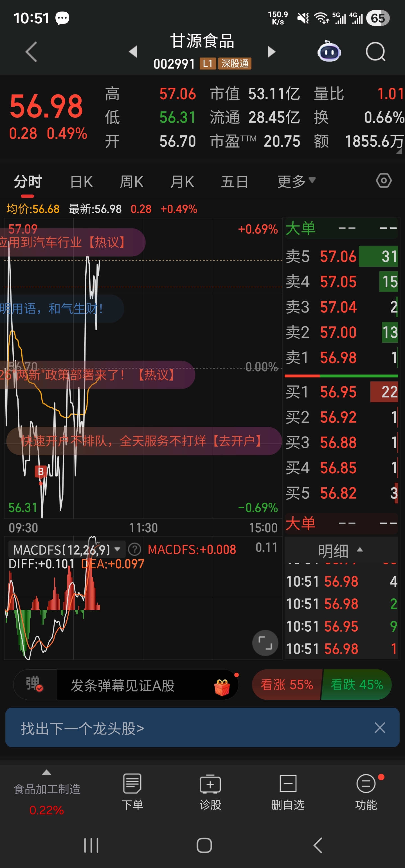
Task: Tap the 市盈TTM 20.75 value
Action: [282, 141]
